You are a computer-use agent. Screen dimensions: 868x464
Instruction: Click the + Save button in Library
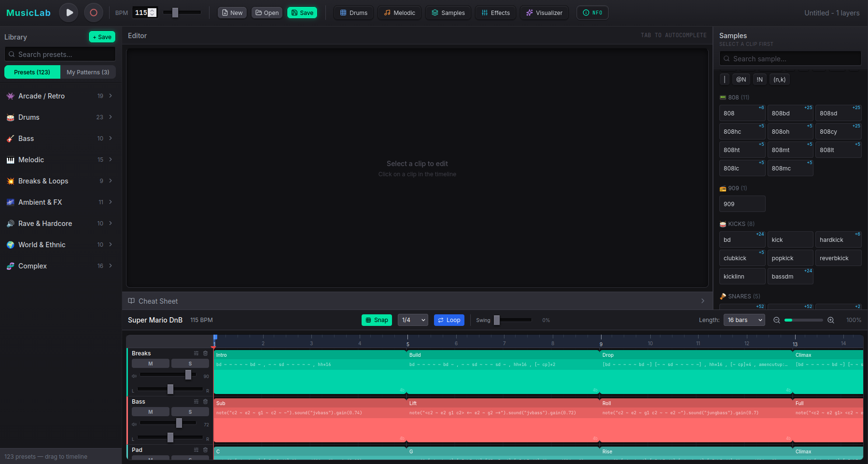pyautogui.click(x=102, y=37)
